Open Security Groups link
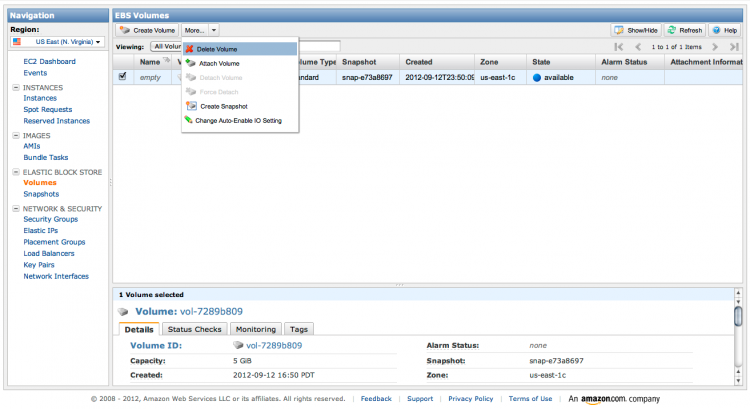Image resolution: width=750 pixels, height=409 pixels. click(50, 219)
